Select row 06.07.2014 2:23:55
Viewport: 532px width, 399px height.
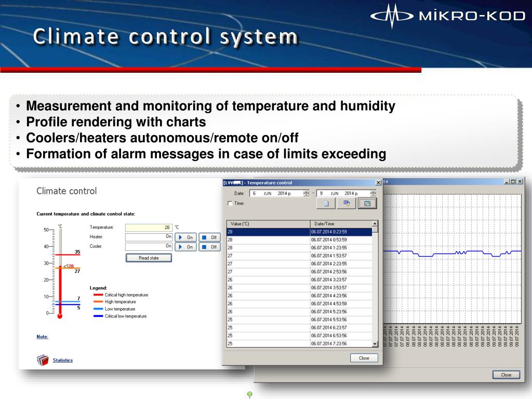299,263
